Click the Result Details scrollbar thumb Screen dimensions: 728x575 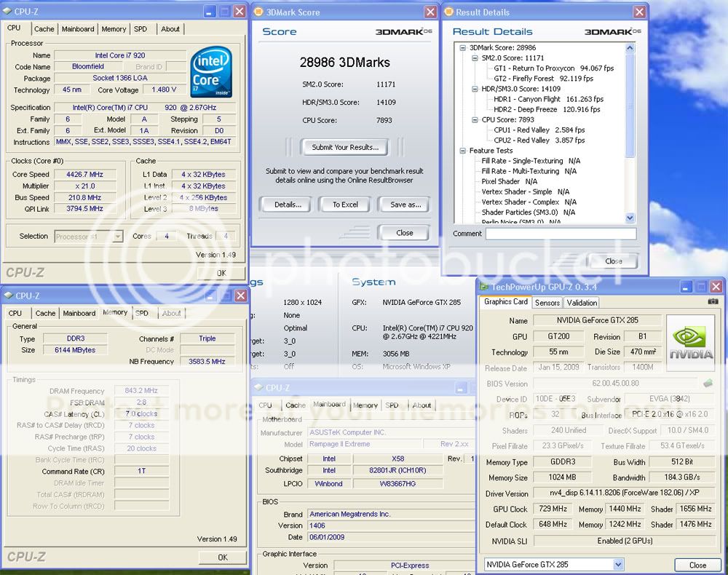point(630,105)
